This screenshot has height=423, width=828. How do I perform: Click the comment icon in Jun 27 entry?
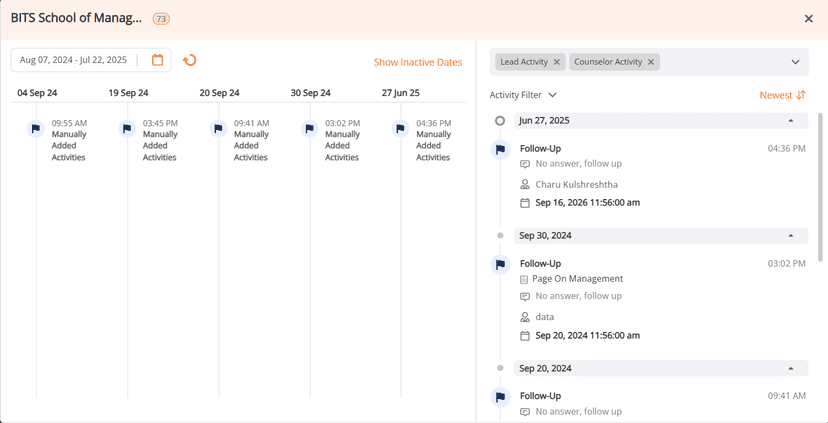click(524, 164)
